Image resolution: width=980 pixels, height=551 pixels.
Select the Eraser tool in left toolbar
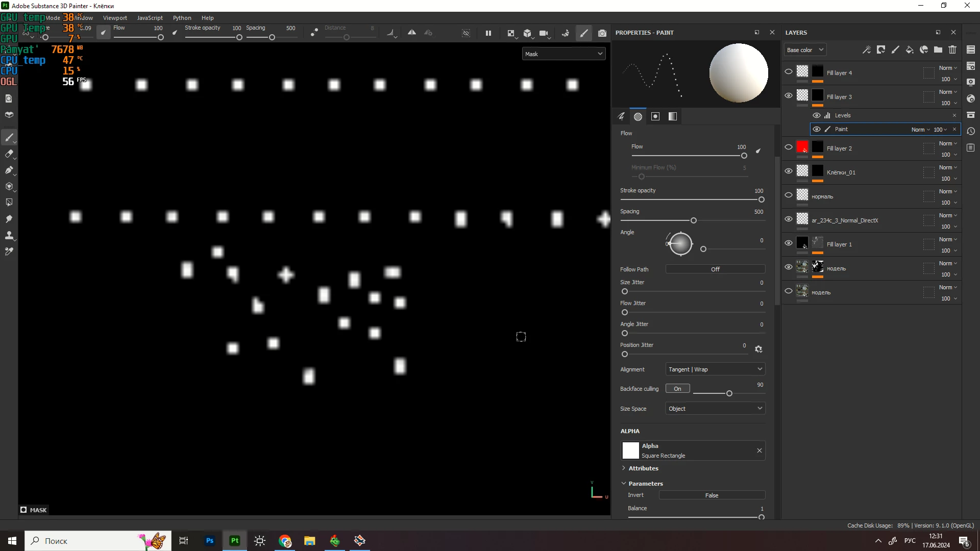pyautogui.click(x=9, y=154)
